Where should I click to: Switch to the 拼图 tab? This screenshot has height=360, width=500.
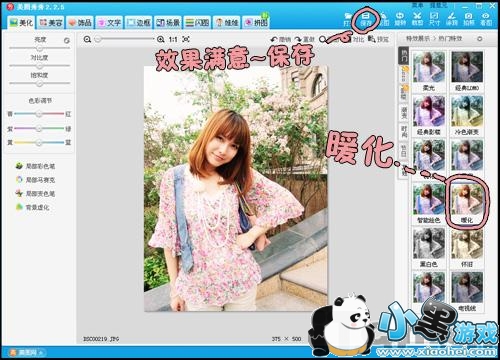pos(256,22)
